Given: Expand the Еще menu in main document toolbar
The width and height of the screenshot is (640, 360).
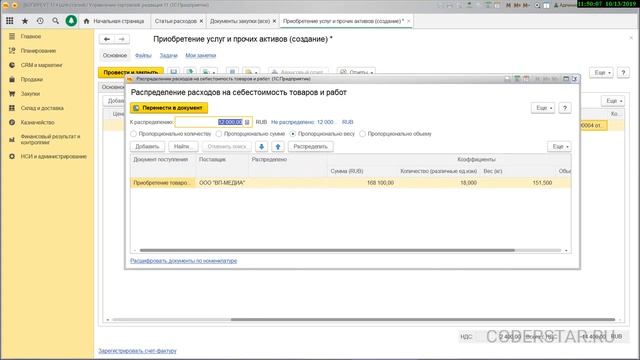Looking at the screenshot, I should [x=601, y=73].
